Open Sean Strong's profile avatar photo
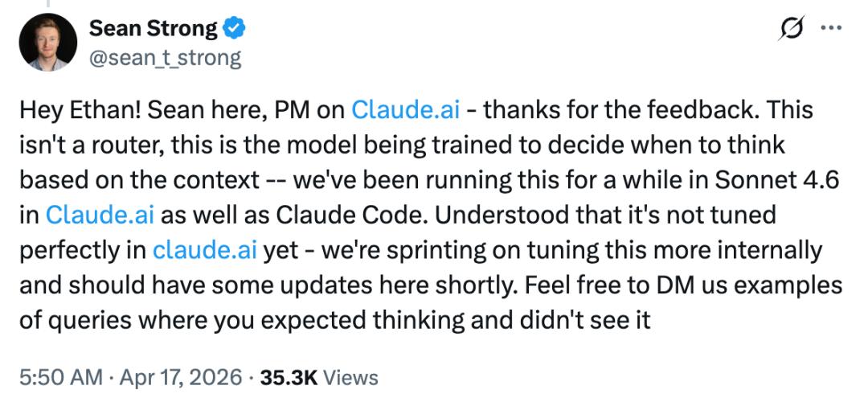The height and width of the screenshot is (406, 868). point(48,42)
